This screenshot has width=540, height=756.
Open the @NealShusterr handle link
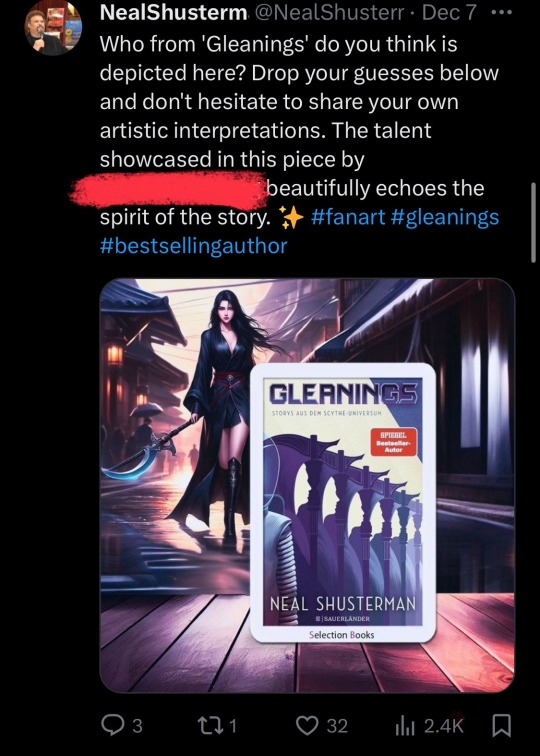[329, 14]
